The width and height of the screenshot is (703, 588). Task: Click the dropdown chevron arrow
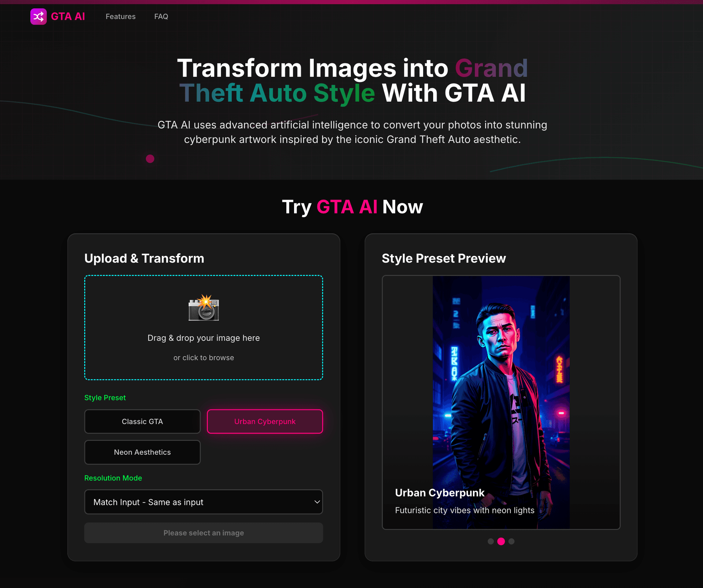tap(317, 502)
